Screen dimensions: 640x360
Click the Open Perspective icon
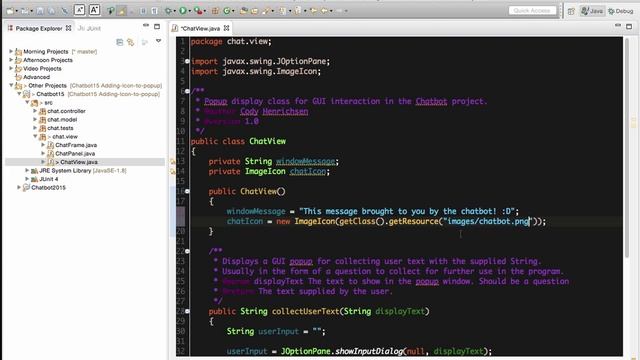[x=571, y=11]
